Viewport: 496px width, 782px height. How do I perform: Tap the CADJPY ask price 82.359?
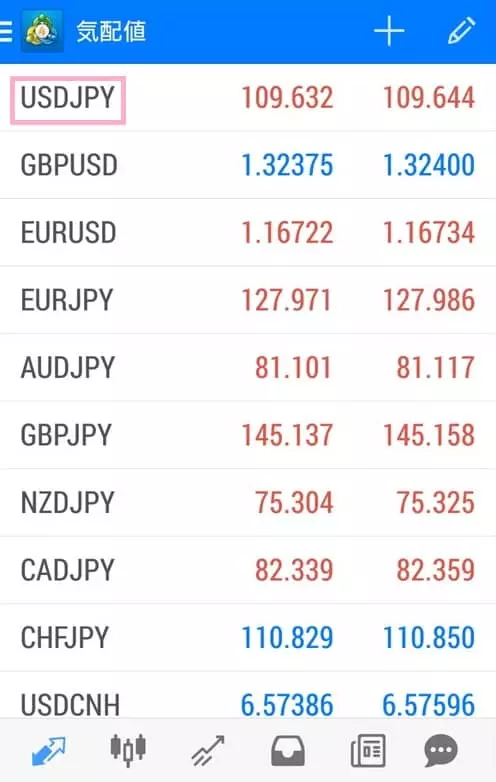tap(435, 570)
